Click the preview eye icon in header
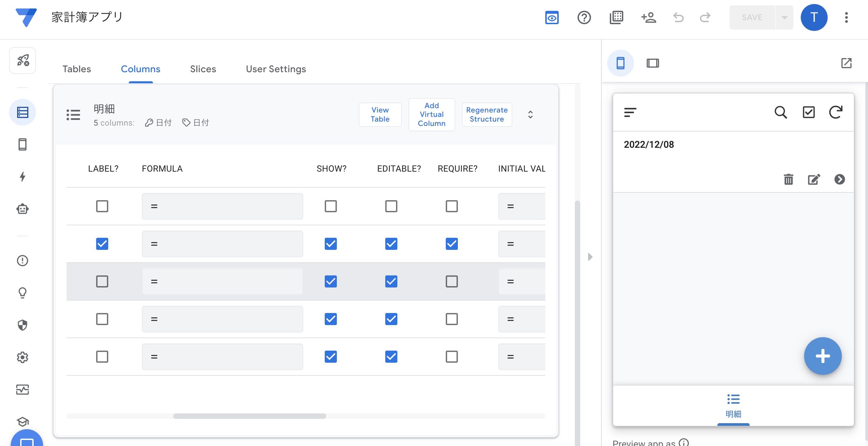This screenshot has width=868, height=446. pos(552,17)
